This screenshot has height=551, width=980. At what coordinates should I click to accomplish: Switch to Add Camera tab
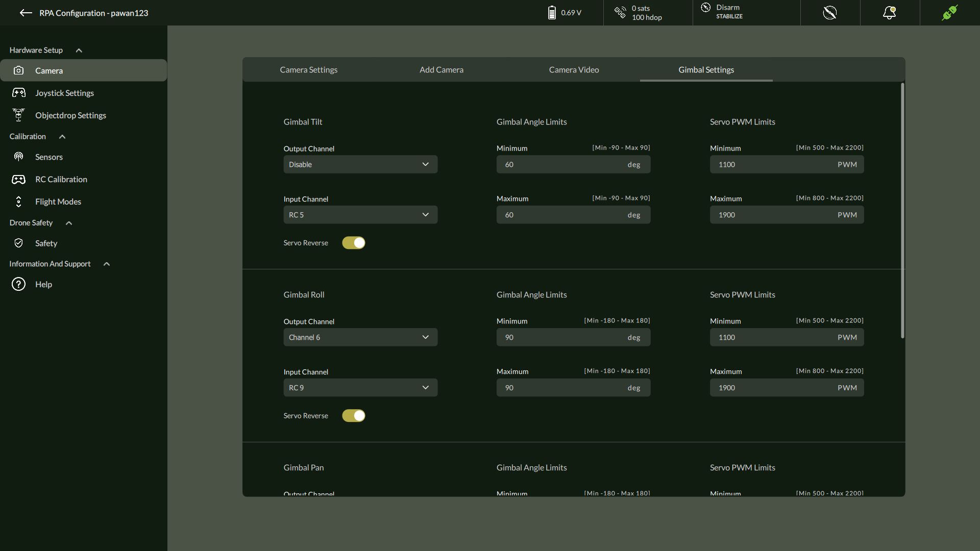[x=442, y=70]
